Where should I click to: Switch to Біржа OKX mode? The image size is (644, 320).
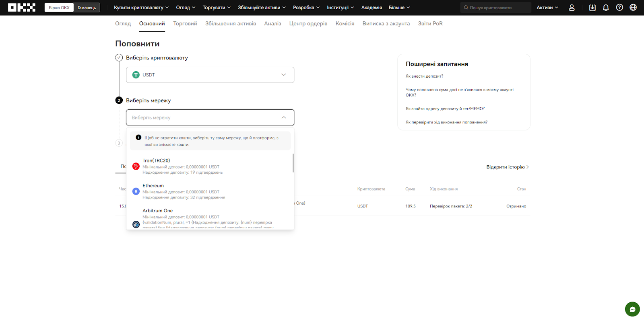click(59, 8)
